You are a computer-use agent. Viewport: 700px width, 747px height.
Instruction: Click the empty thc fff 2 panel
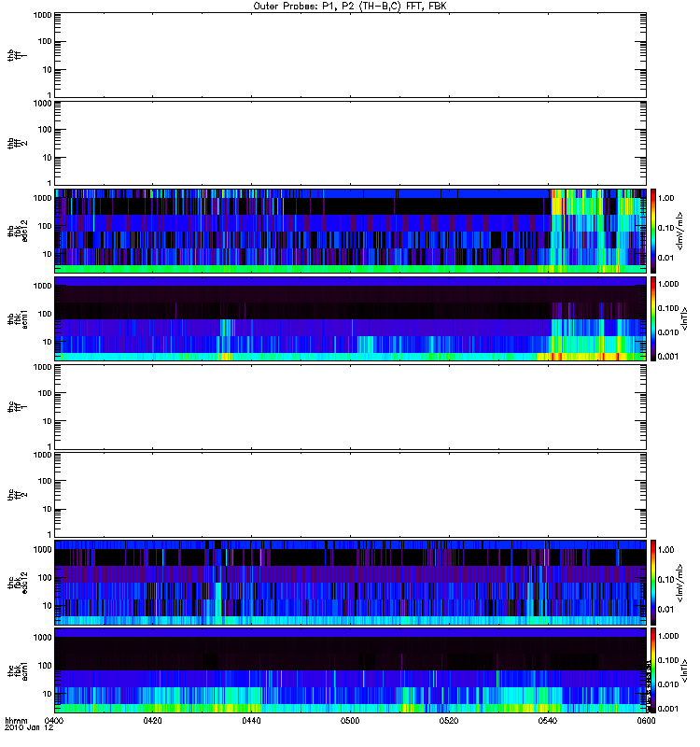[x=351, y=495]
